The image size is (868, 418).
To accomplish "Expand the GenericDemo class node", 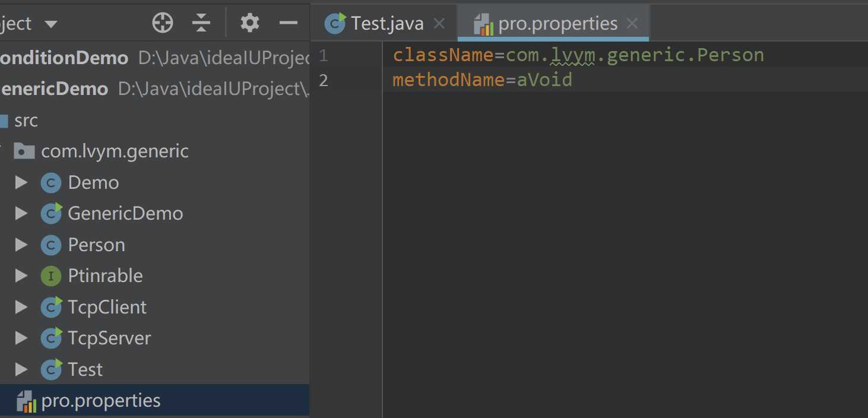I will click(21, 213).
